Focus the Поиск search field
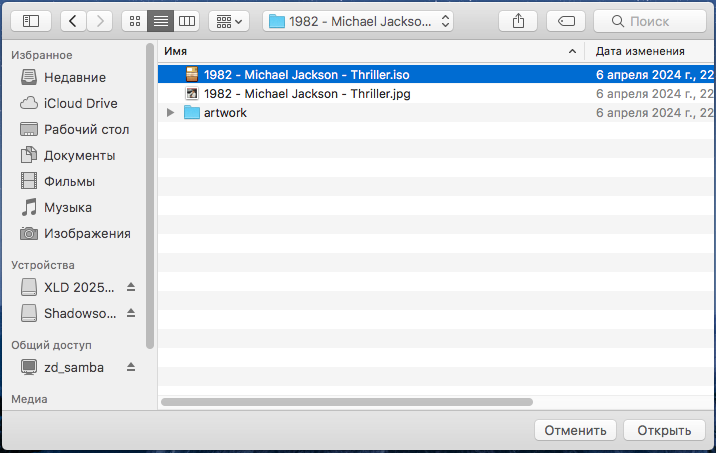 [x=650, y=21]
